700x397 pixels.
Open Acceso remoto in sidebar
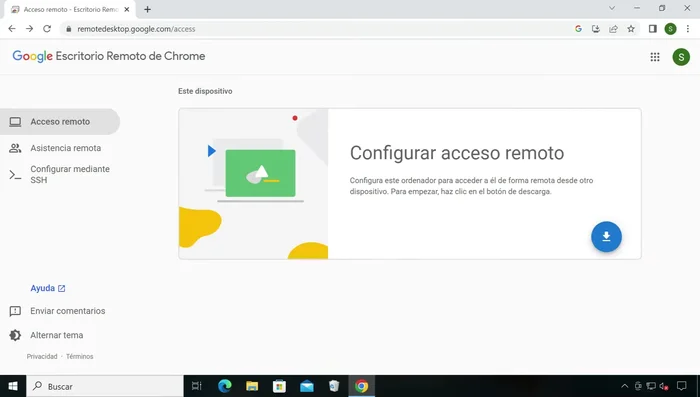coord(60,121)
